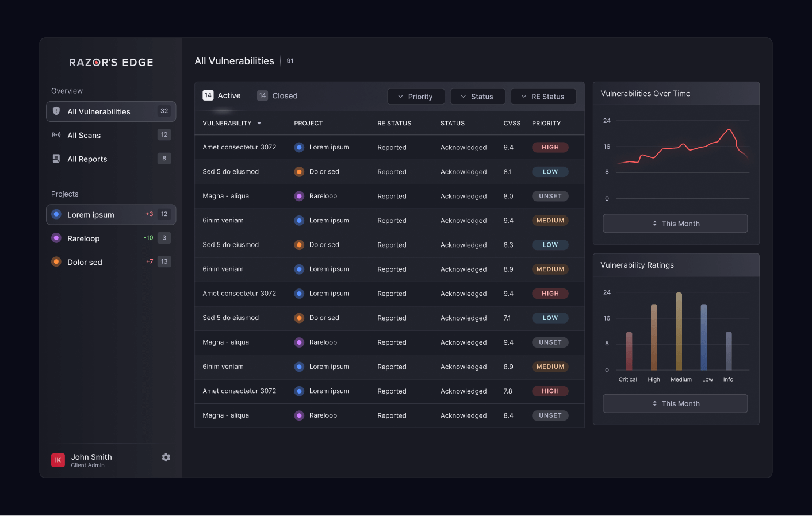Open the Magna - aliqua row with CVSS 8.0
The height and width of the screenshot is (516, 812).
click(x=226, y=196)
